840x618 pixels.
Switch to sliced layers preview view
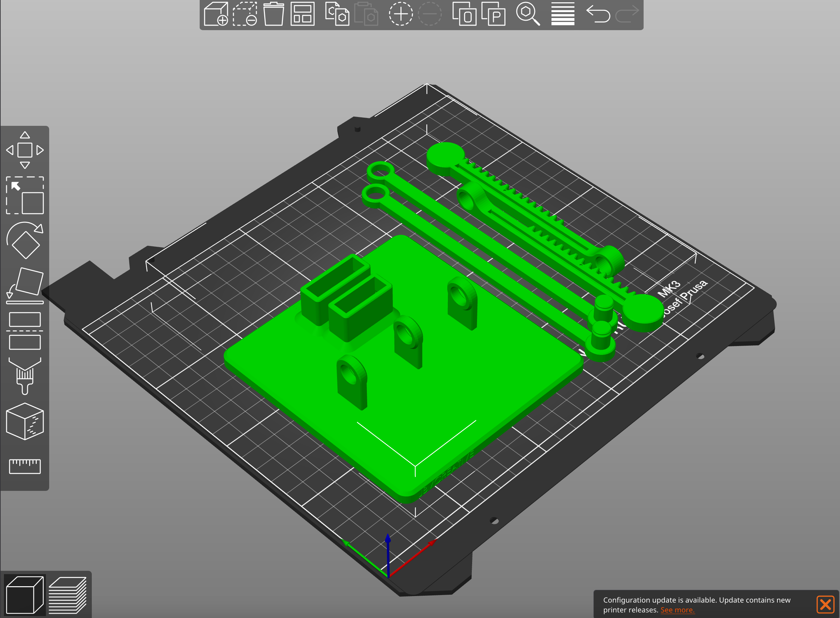pos(68,595)
